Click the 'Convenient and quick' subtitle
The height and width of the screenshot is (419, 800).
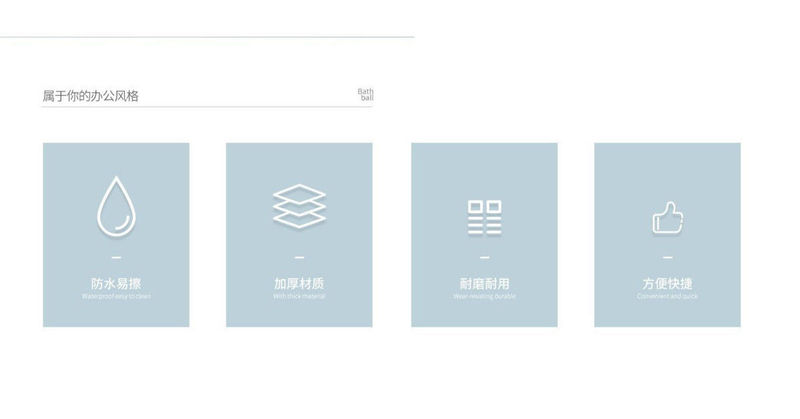point(667,297)
